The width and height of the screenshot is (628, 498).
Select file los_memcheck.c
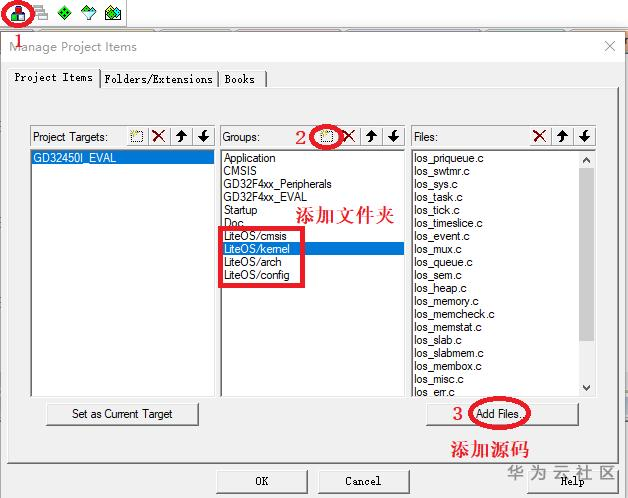click(x=496, y=314)
